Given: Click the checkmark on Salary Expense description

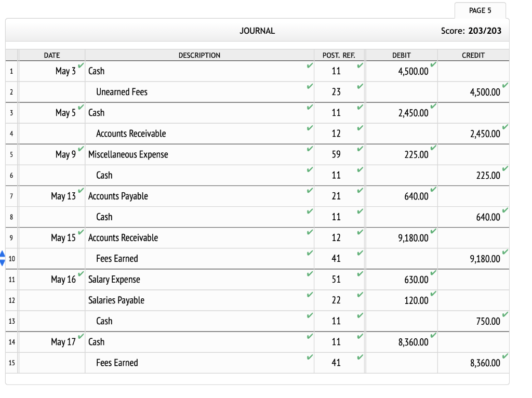Looking at the screenshot, I should coord(310,274).
